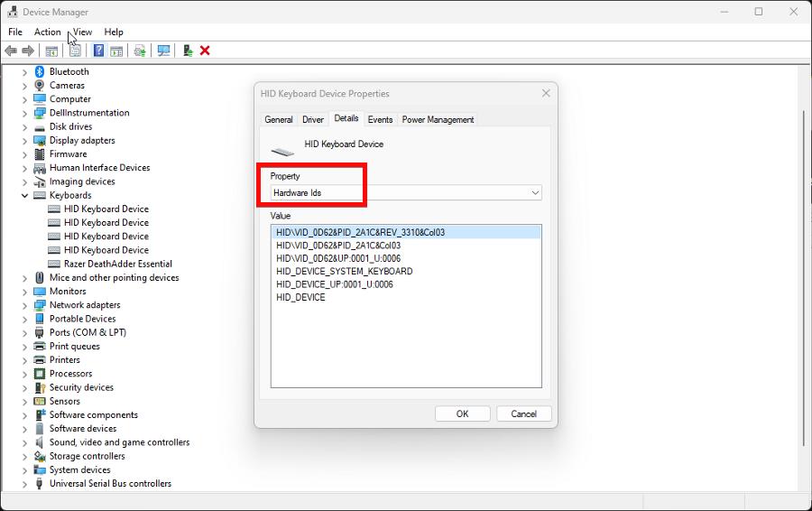Expand Mice and other pointing devices chevron
The image size is (812, 511).
tap(24, 278)
